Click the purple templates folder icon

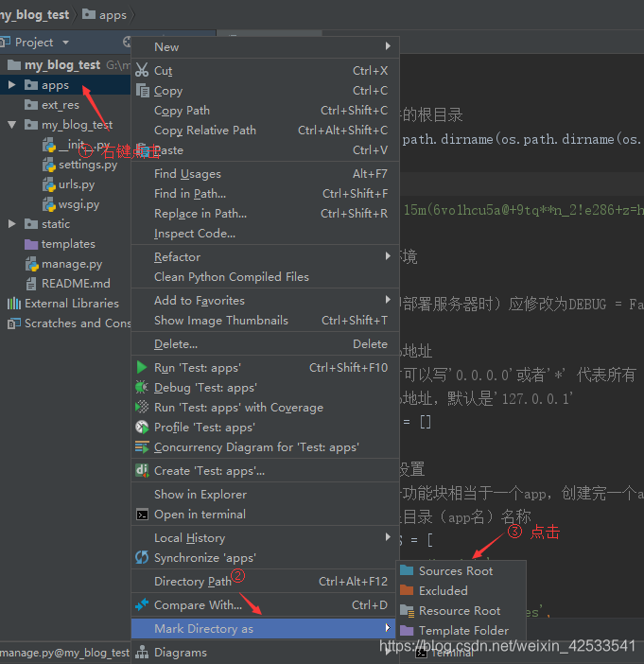click(31, 244)
